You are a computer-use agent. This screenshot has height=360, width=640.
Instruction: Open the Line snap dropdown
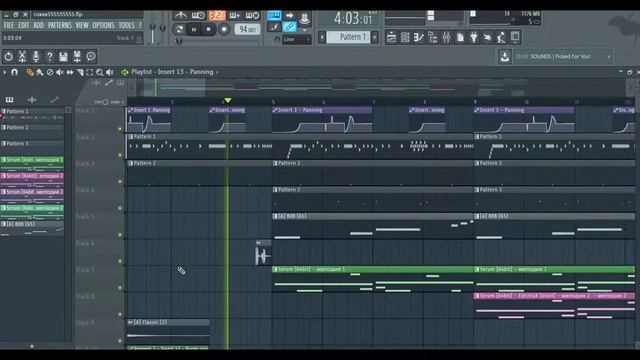click(297, 40)
